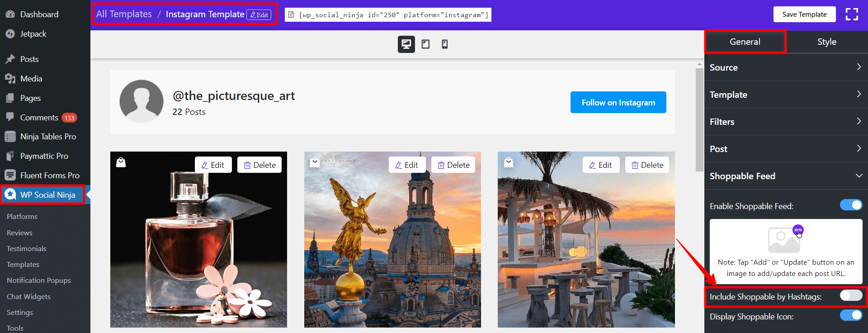Viewport: 868px width, 333px height.
Task: Click the Posts pin icon
Action: [x=10, y=59]
